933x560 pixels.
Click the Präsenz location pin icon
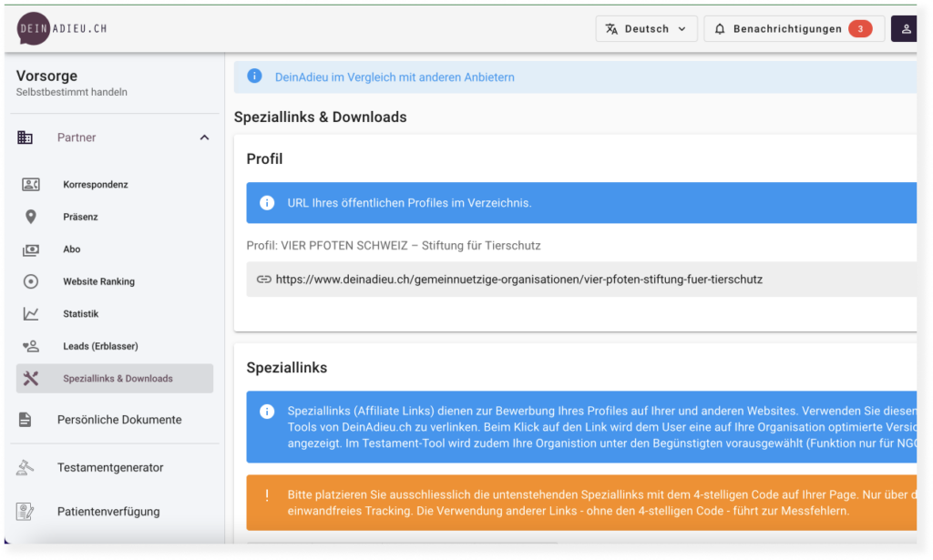tap(31, 217)
